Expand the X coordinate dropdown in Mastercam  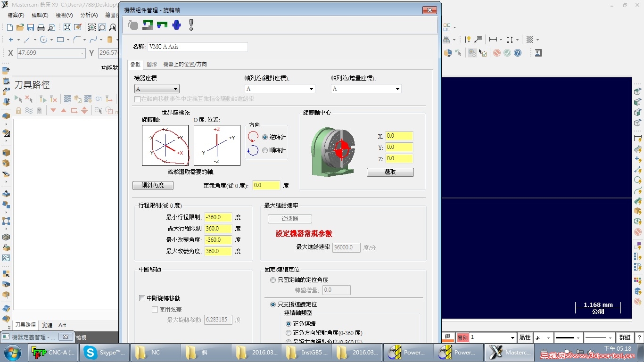point(83,53)
